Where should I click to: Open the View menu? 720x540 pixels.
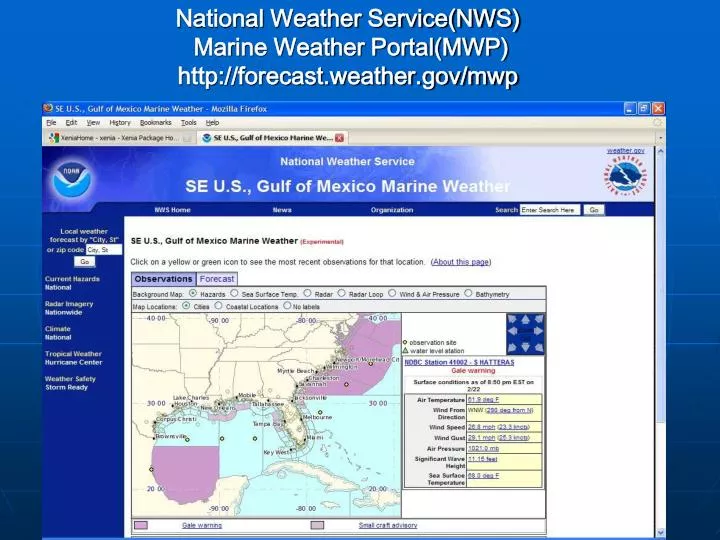[93, 123]
